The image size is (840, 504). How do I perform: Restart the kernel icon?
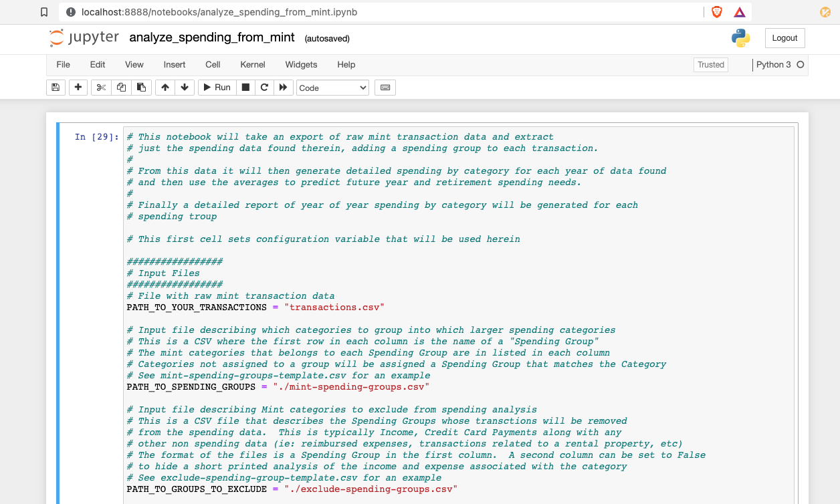tap(264, 88)
